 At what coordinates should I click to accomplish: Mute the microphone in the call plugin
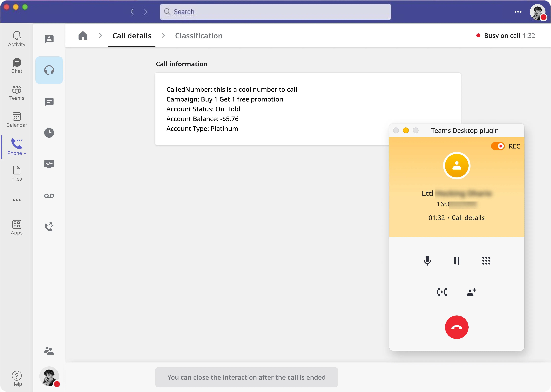click(427, 261)
